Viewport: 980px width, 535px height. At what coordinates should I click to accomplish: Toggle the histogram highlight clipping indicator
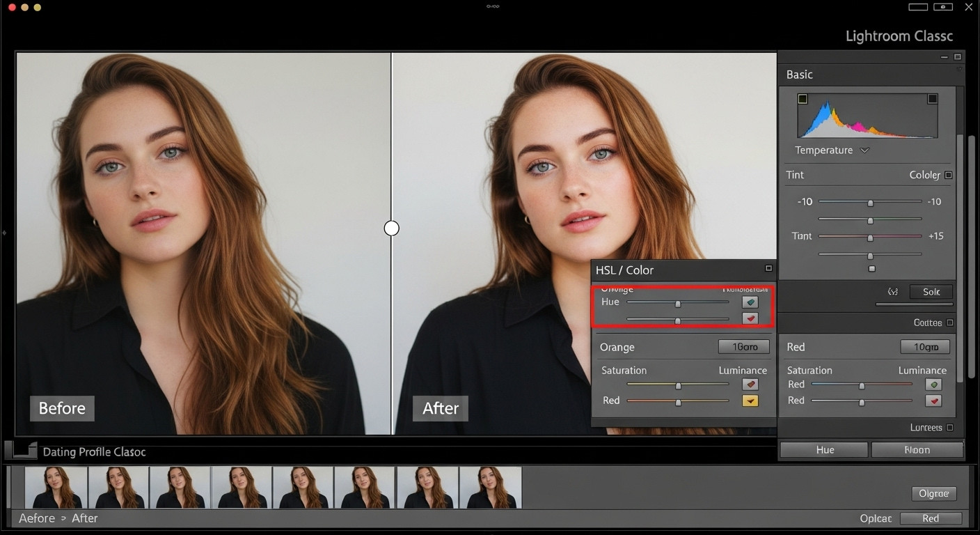(x=932, y=99)
